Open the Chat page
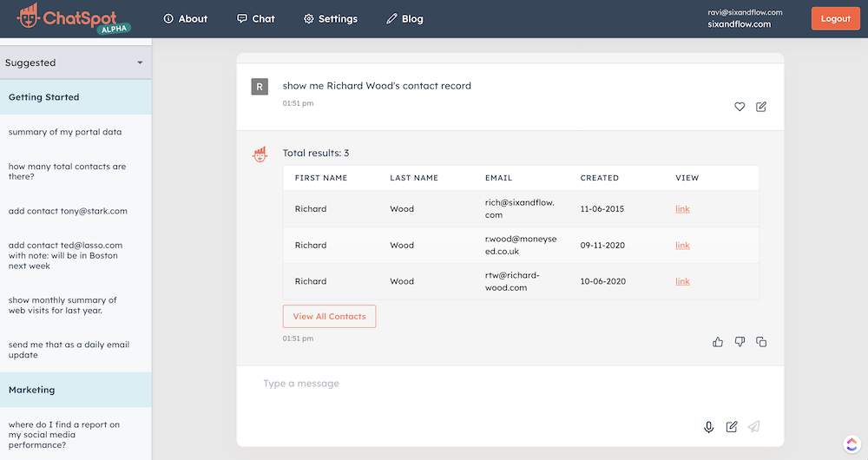The image size is (868, 460). coord(256,19)
